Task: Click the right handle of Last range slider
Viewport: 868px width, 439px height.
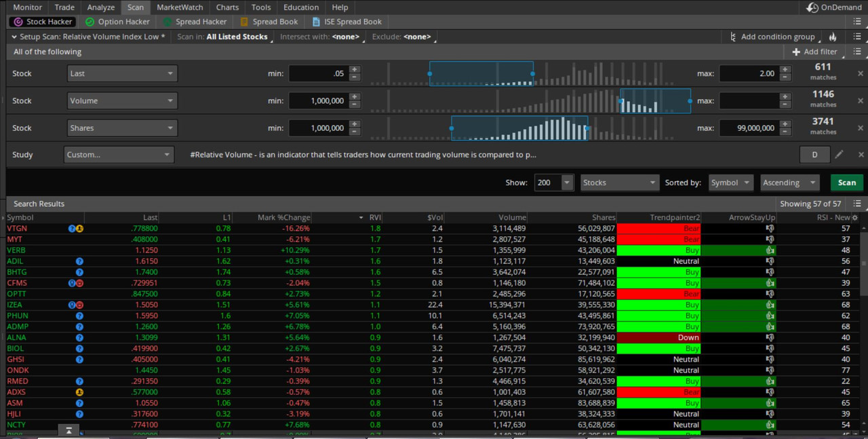Action: 532,73
